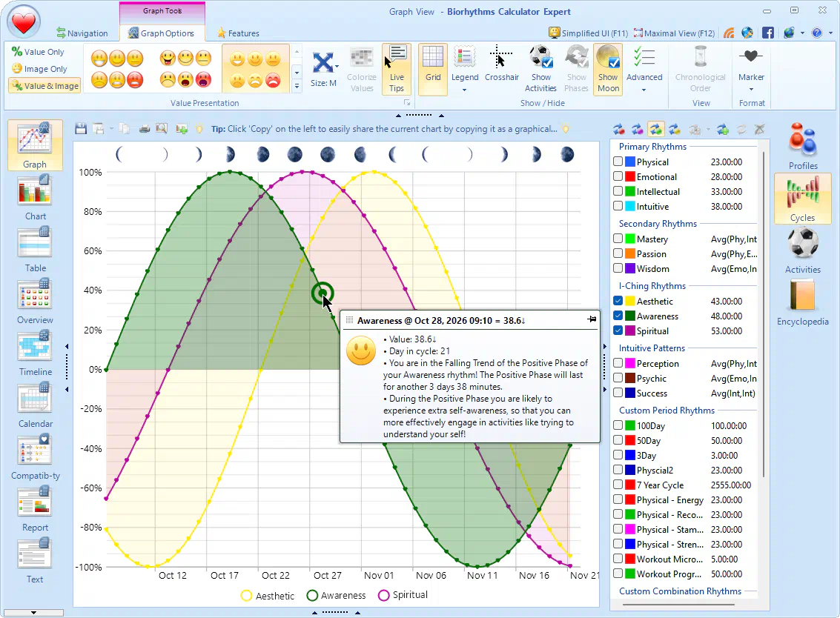Open the Timeline view in sidebar
This screenshot has width=840, height=618.
[35, 353]
